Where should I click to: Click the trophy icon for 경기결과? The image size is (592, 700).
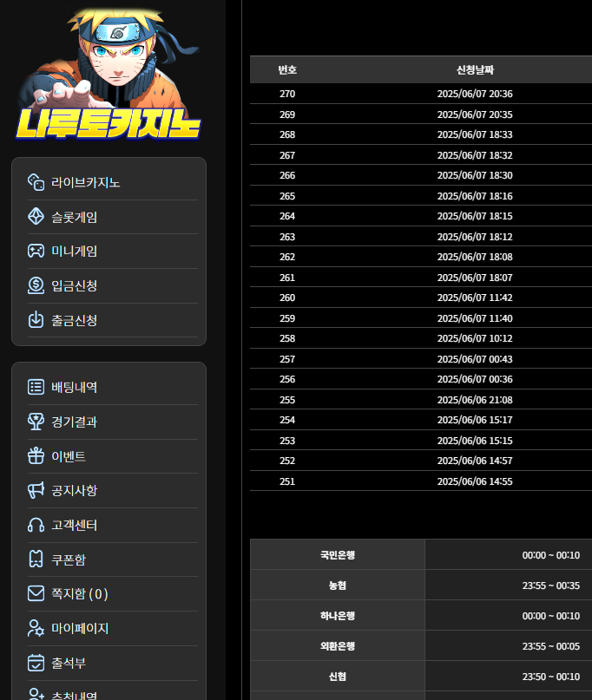tap(36, 422)
